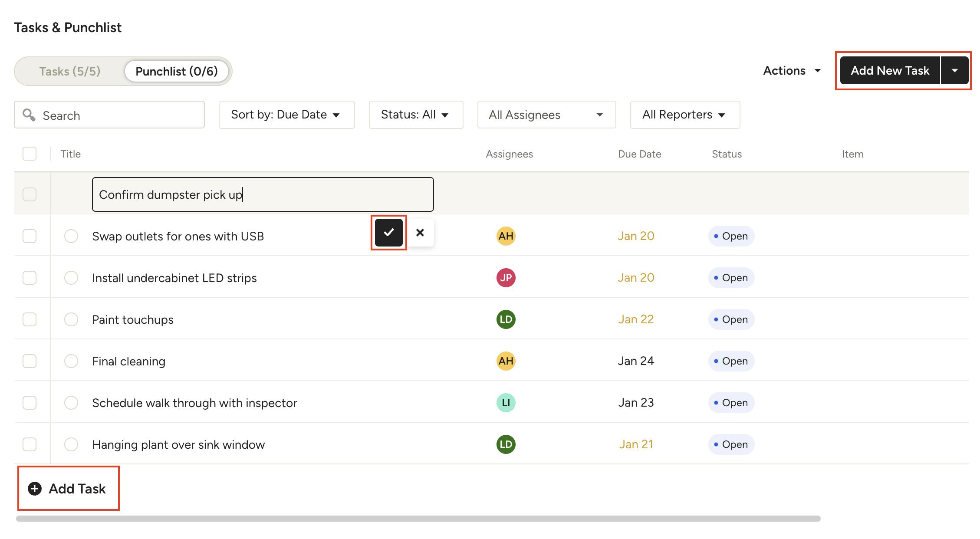Screen dimensions: 980x539
Task: Mark Paint touchups complete via circle
Action: tap(71, 319)
